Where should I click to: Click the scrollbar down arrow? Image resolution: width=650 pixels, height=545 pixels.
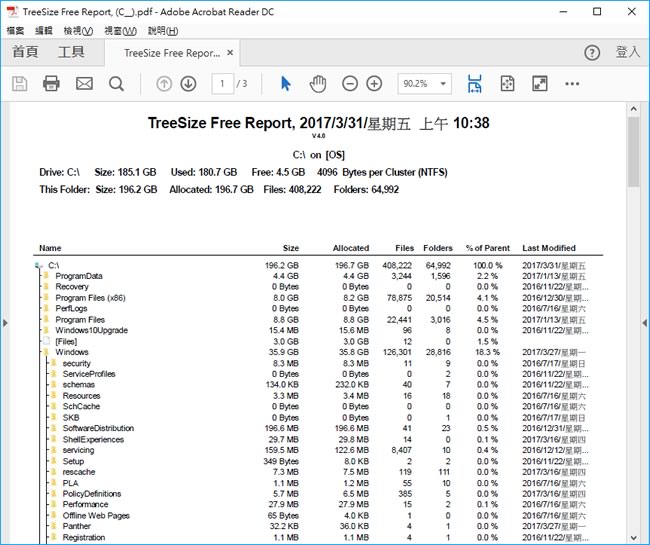pyautogui.click(x=633, y=538)
